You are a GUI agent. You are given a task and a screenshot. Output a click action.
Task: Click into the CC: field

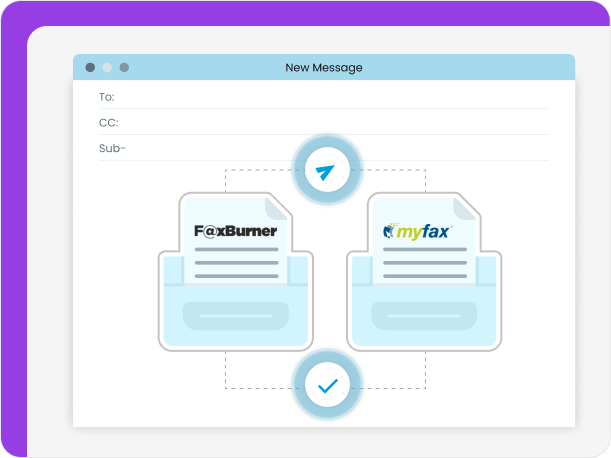[324, 122]
